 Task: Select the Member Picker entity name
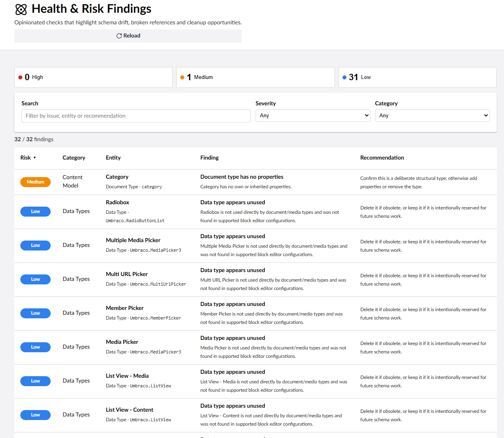pos(125,308)
